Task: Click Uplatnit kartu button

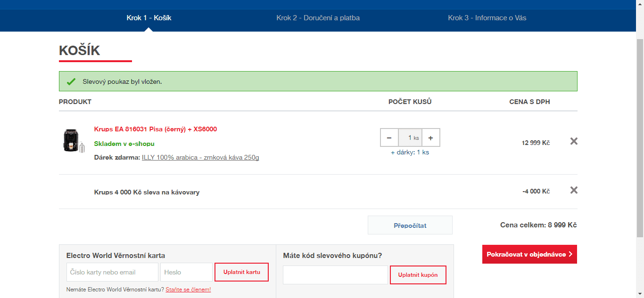Action: (241, 272)
